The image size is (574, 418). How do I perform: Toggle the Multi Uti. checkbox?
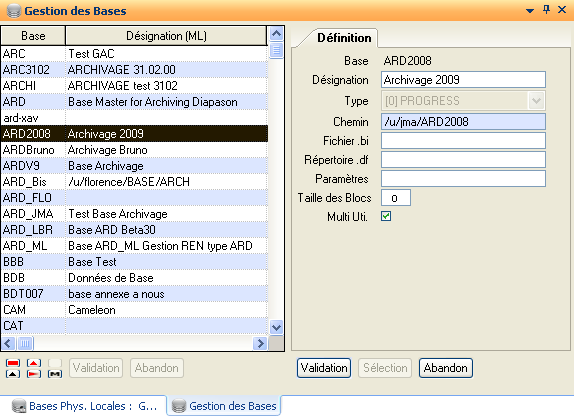[386, 216]
